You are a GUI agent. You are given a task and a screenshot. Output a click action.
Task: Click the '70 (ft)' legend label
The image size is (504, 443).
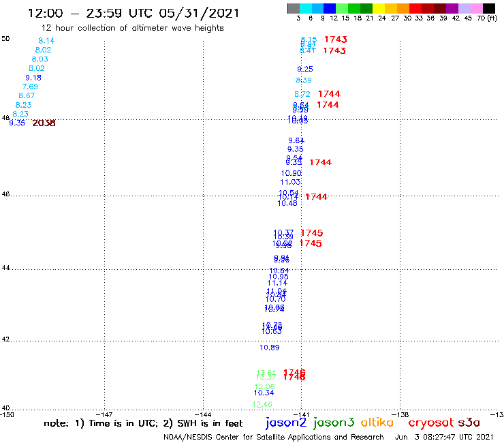coord(487,18)
